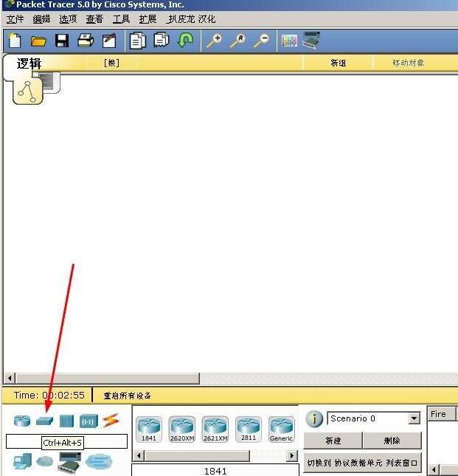This screenshot has height=476, width=458.
Task: Click the device list left scroll arrow
Action: click(139, 455)
